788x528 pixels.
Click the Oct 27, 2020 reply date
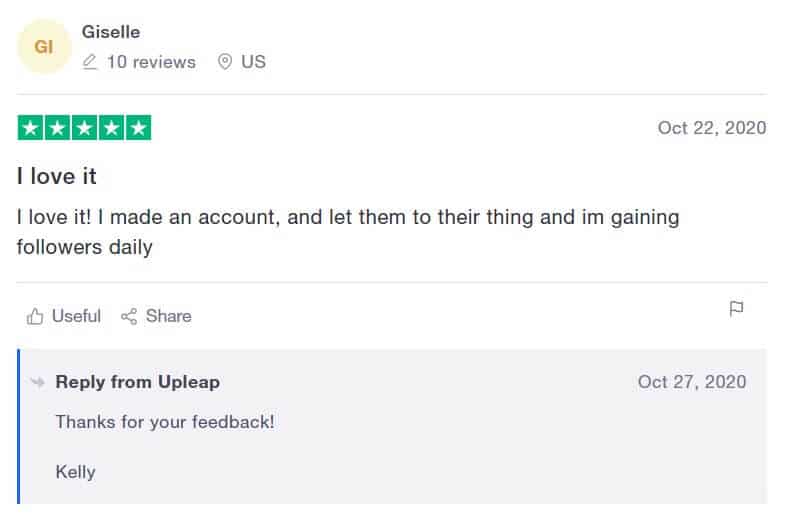pos(692,382)
